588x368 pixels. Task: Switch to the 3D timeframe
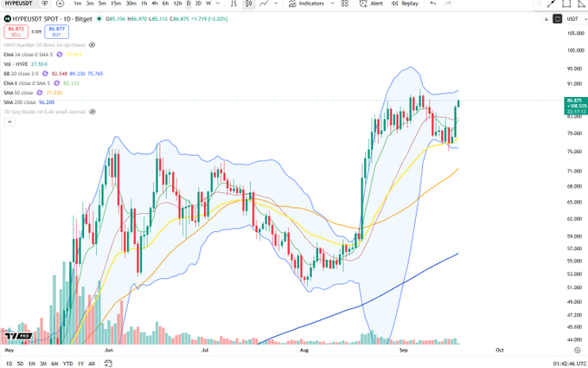tap(198, 3)
